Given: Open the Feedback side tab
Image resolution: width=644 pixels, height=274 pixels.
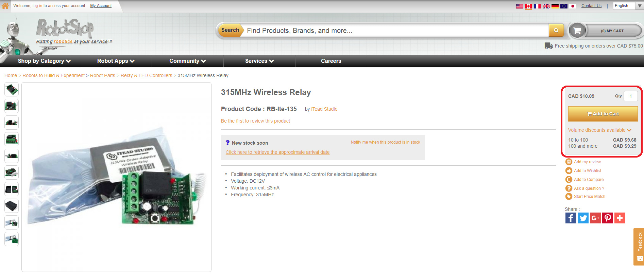Looking at the screenshot, I should click(639, 246).
